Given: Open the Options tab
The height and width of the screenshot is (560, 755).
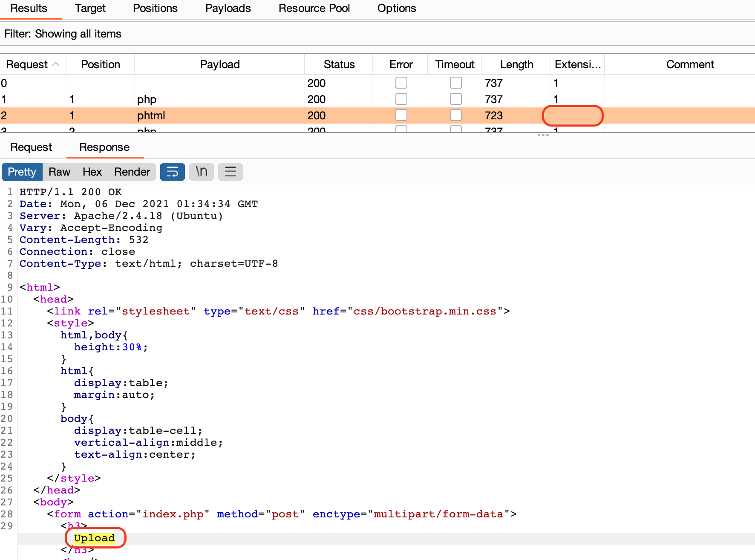Looking at the screenshot, I should (397, 9).
